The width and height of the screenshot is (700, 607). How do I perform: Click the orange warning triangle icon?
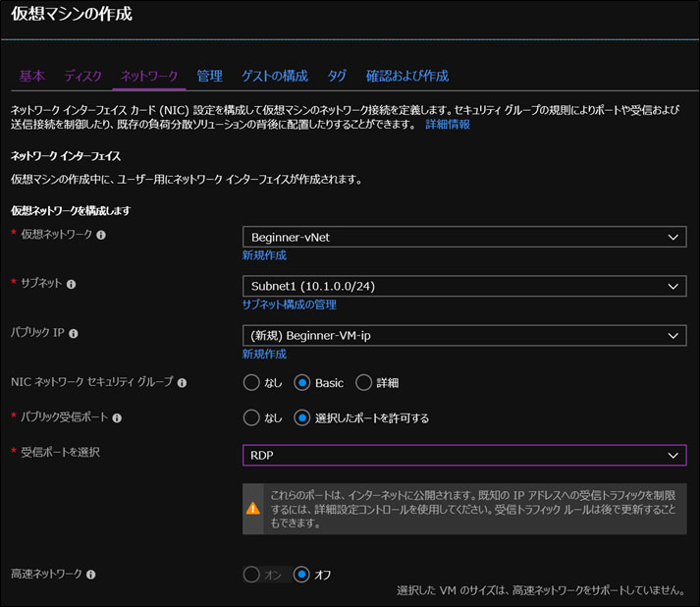pyautogui.click(x=253, y=509)
